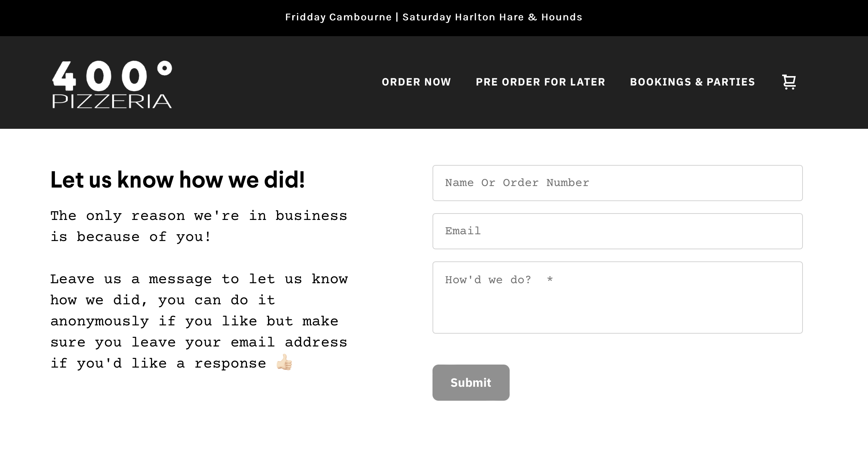This screenshot has height=467, width=868.
Task: Click the thumbs up emoji
Action: pyautogui.click(x=285, y=363)
